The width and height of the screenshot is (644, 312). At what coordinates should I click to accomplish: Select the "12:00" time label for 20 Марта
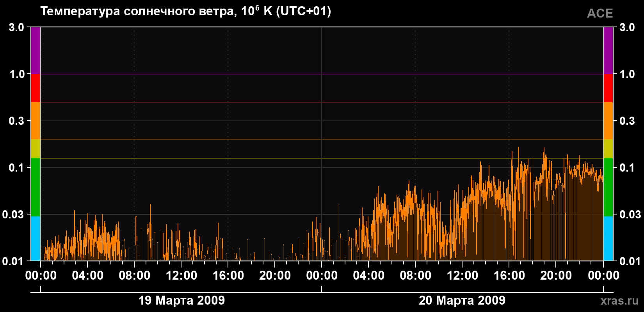coord(463,276)
